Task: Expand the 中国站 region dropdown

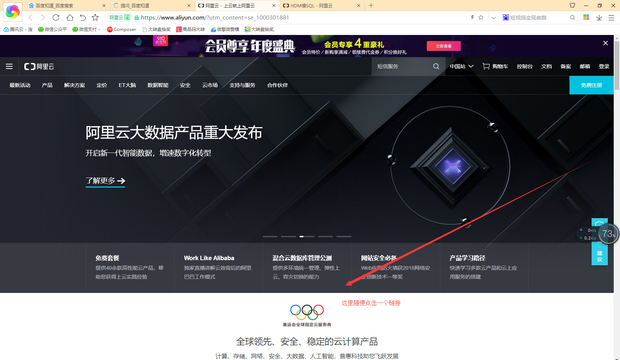Action: [x=461, y=66]
